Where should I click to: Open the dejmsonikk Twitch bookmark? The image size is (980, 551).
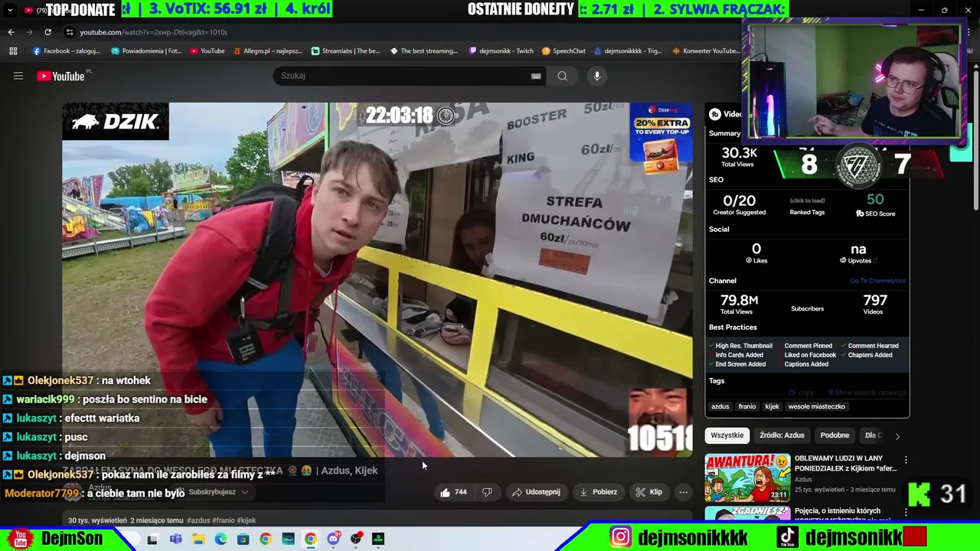coord(501,51)
